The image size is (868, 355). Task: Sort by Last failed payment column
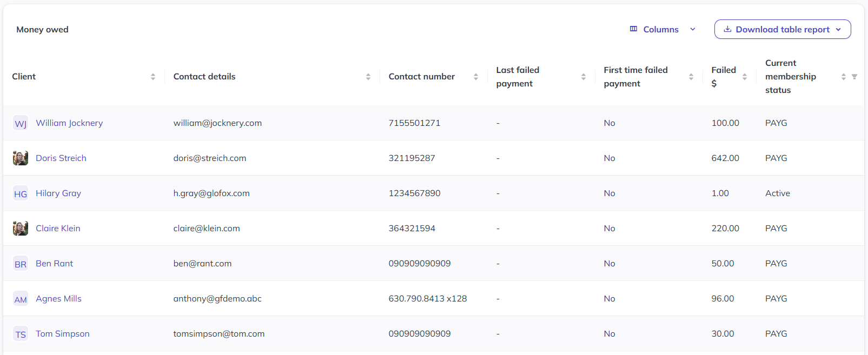584,77
